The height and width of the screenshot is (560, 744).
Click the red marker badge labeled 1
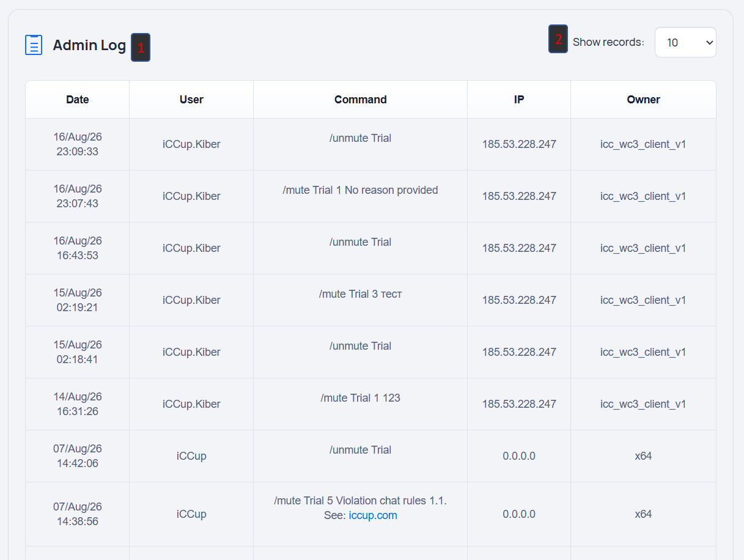pyautogui.click(x=141, y=48)
